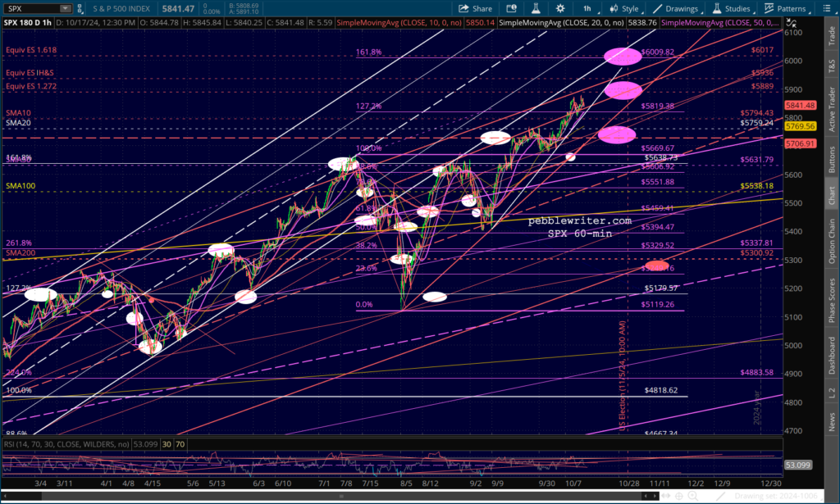The image size is (840, 504).
Task: Open the Buttons sidebar tab
Action: coord(832,159)
